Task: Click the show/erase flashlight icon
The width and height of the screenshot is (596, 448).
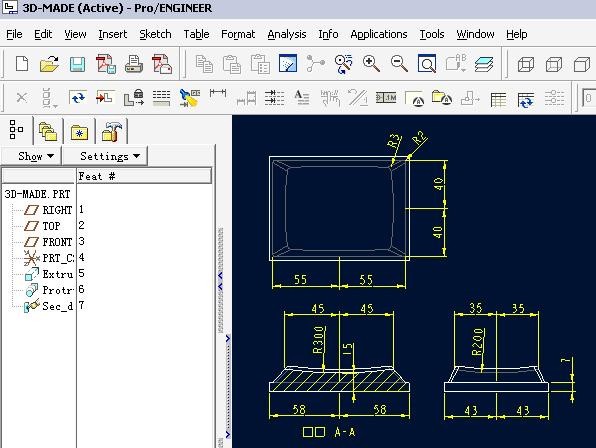Action: (x=190, y=98)
